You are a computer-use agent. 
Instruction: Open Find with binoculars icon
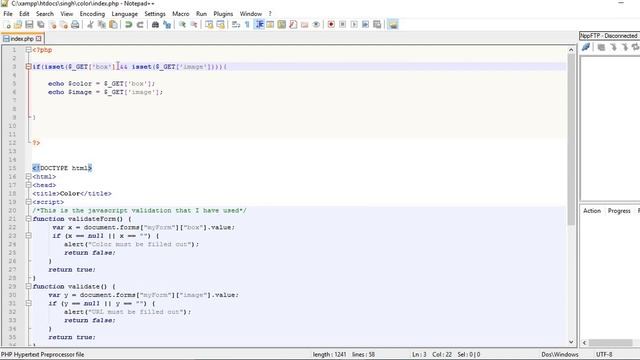[x=155, y=24]
